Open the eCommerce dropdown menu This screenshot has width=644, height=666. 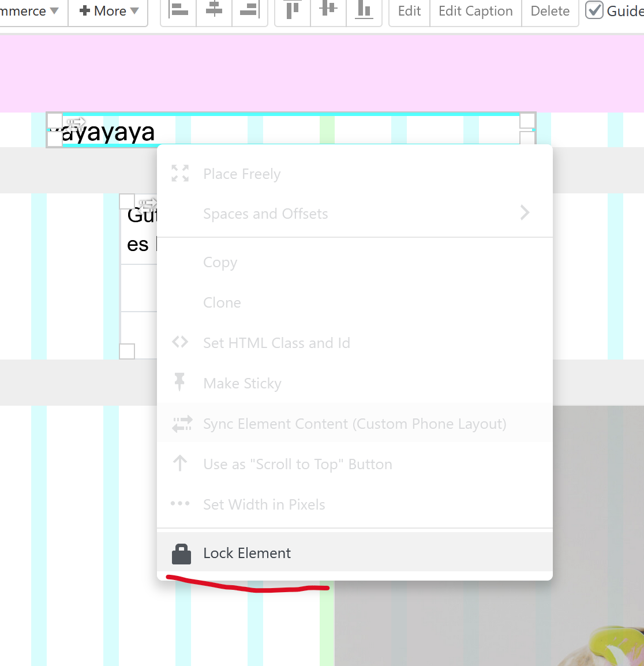point(29,11)
